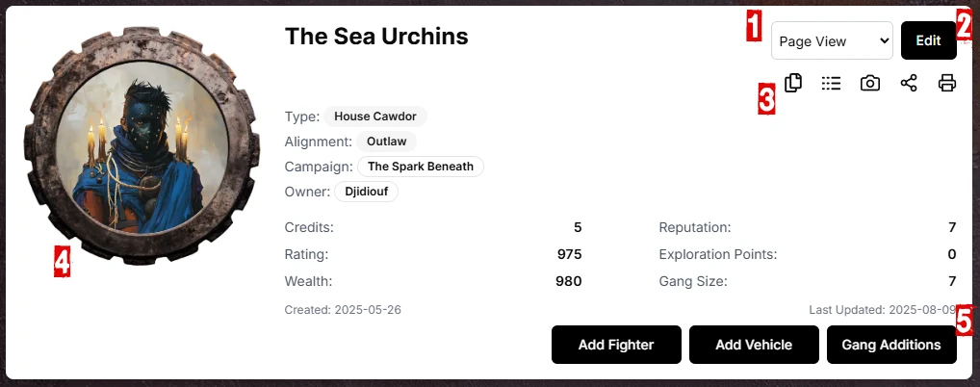The image size is (980, 387).
Task: Click the copy gang icon
Action: click(793, 83)
